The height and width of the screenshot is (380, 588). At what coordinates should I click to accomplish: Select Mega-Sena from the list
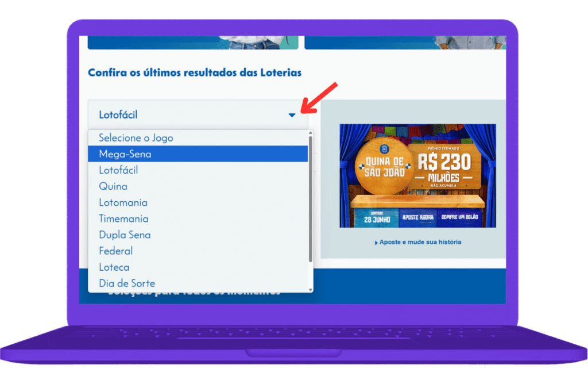(198, 154)
